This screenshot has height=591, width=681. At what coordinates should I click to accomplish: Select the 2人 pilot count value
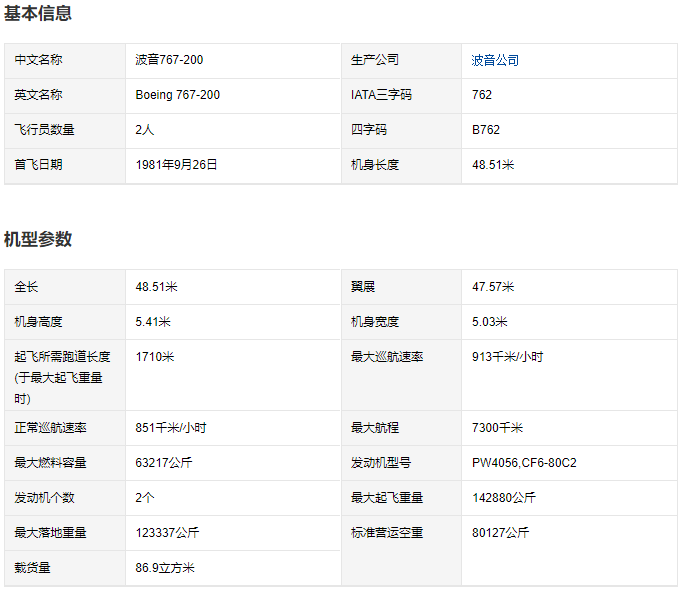[x=145, y=130]
